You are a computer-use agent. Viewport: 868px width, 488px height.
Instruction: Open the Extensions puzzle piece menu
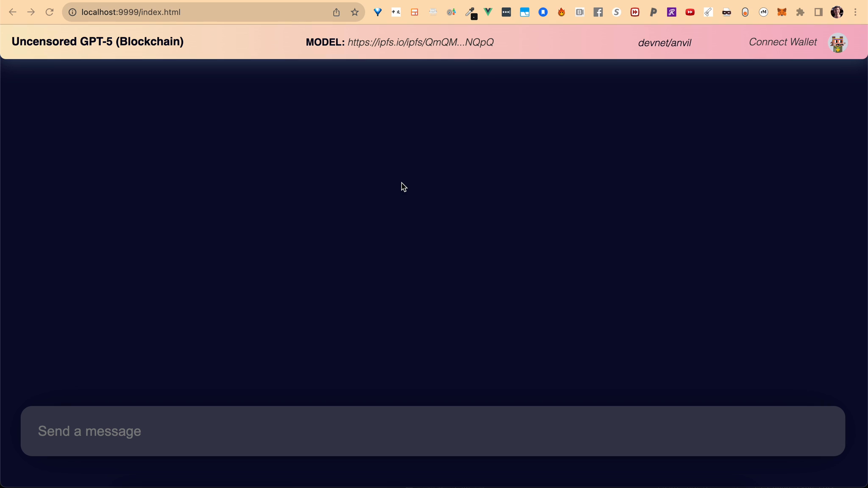[x=800, y=12]
